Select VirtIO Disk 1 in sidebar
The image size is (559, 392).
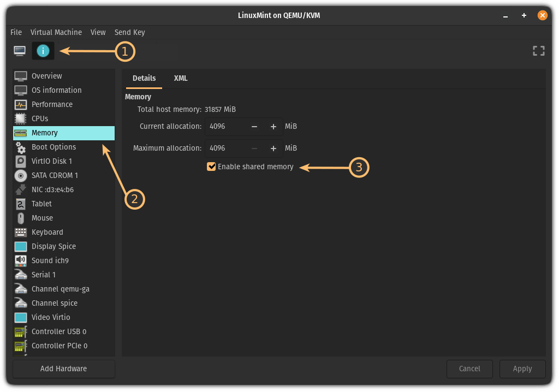coord(51,161)
